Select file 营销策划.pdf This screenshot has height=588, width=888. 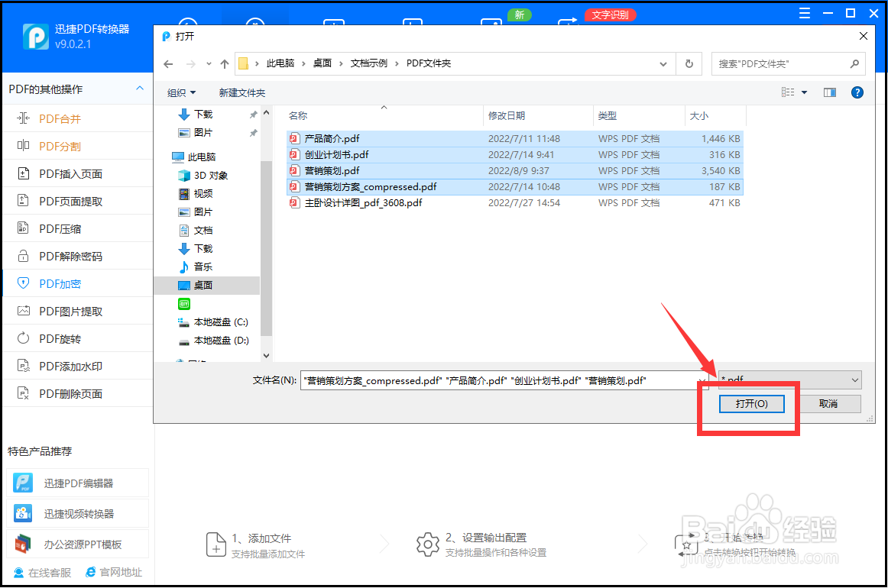[x=515, y=170]
